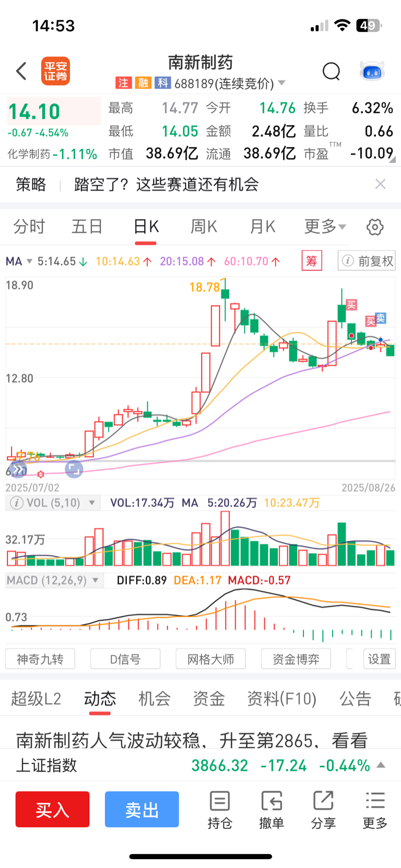The image size is (401, 868).
Task: Open search with the magnifier icon
Action: [331, 71]
